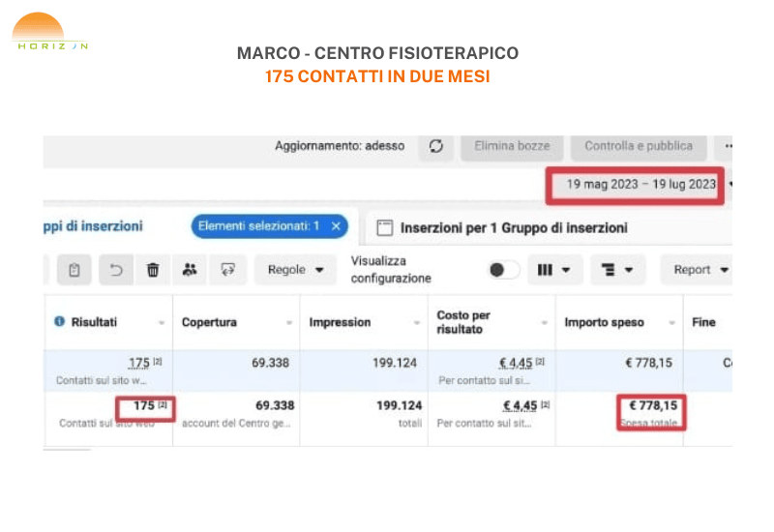The image size is (774, 532).
Task: Click the info icon beside Risultati
Action: pyautogui.click(x=59, y=322)
